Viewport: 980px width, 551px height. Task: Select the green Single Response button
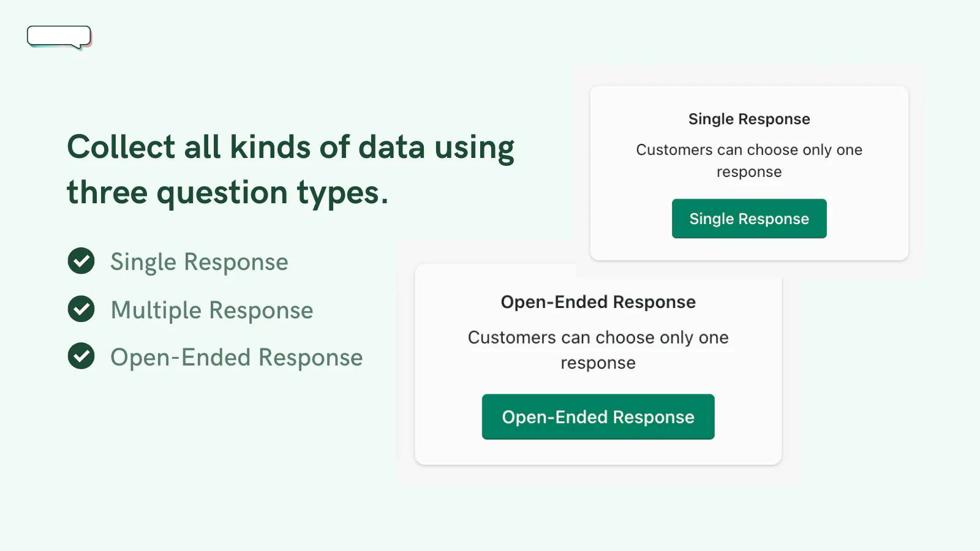[x=749, y=219]
